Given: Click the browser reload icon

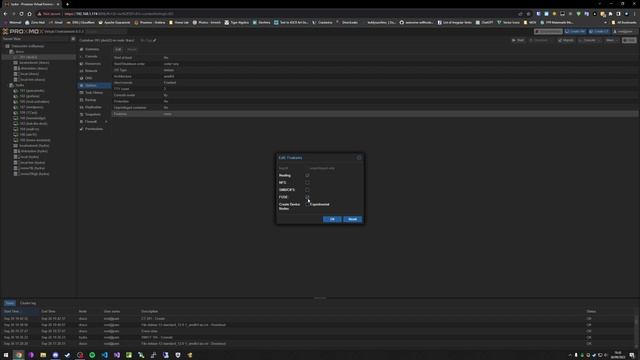Looking at the screenshot, I should click(21, 13).
